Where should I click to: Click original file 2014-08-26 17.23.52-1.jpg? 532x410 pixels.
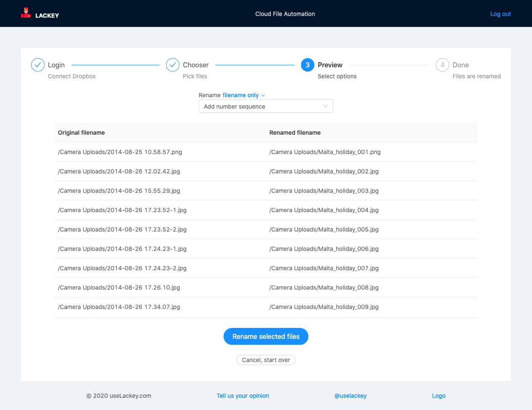pyautogui.click(x=122, y=210)
